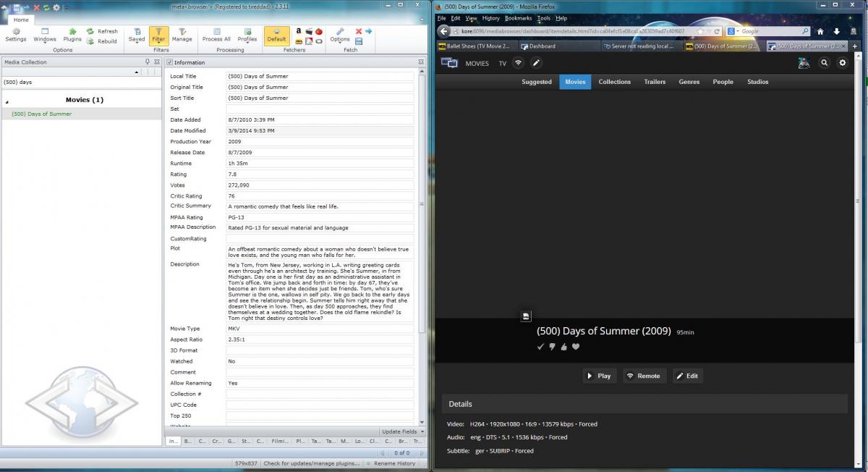Toggle the Default fetcher button
Viewport: 868px width, 472px height.
click(x=276, y=35)
